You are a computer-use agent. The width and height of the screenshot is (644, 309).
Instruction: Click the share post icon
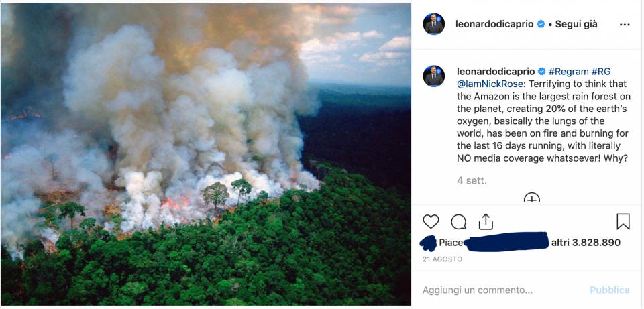click(x=486, y=222)
